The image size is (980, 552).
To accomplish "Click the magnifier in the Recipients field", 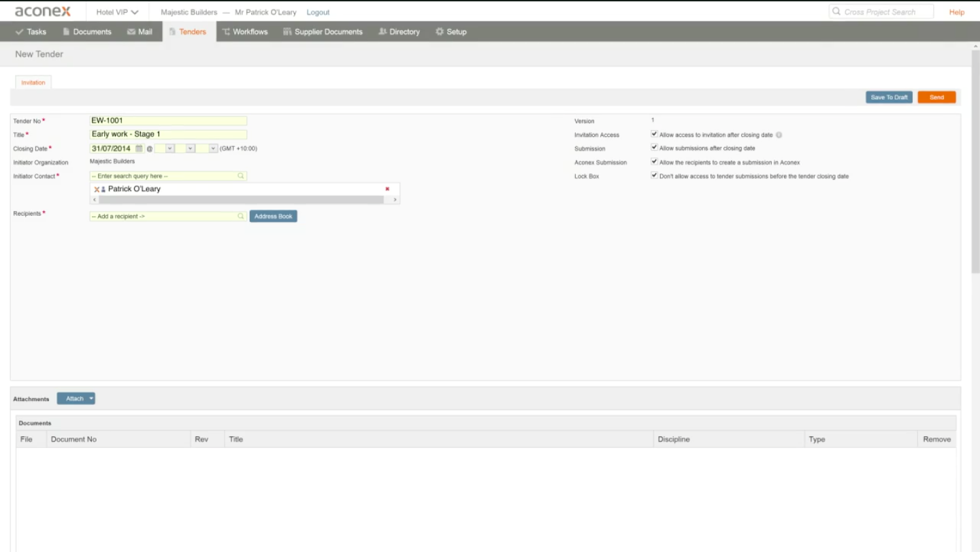I will click(x=240, y=216).
